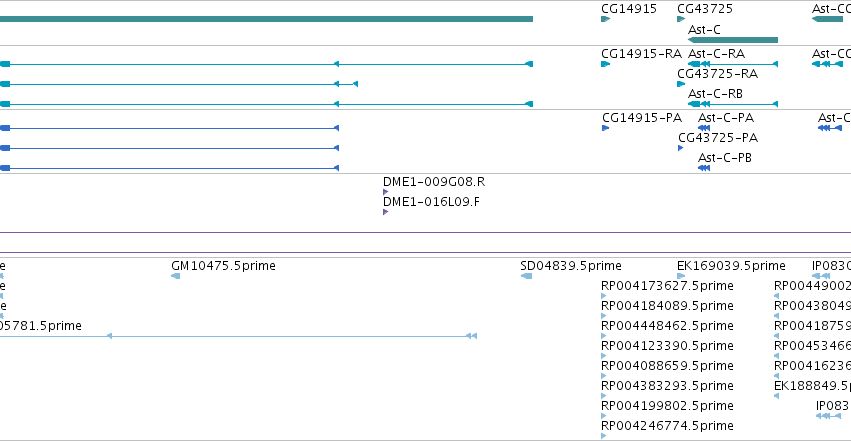Screen dimensions: 851x441
Task: Select the Ast-C-PA protein label
Action: coord(726,118)
